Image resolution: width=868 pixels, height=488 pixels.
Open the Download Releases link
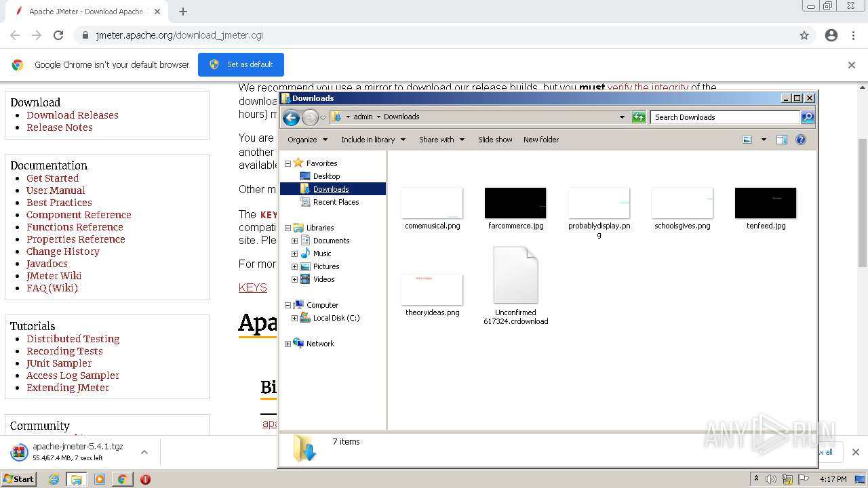point(73,115)
